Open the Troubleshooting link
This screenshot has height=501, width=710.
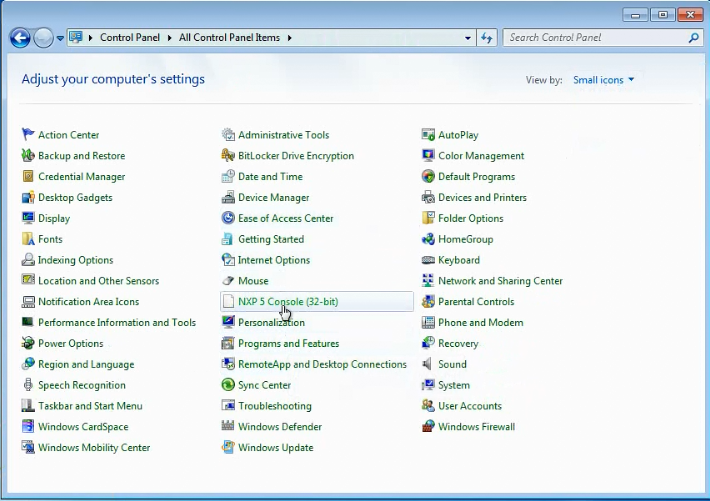(x=275, y=405)
